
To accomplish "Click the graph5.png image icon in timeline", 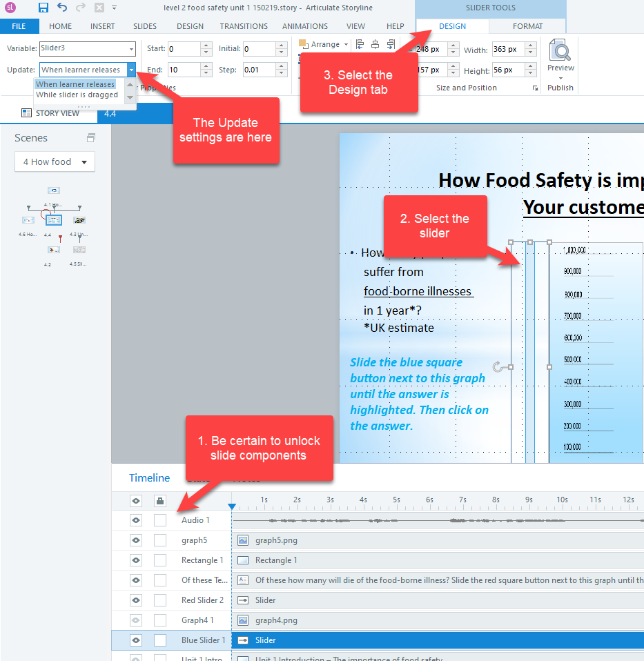I will (243, 540).
